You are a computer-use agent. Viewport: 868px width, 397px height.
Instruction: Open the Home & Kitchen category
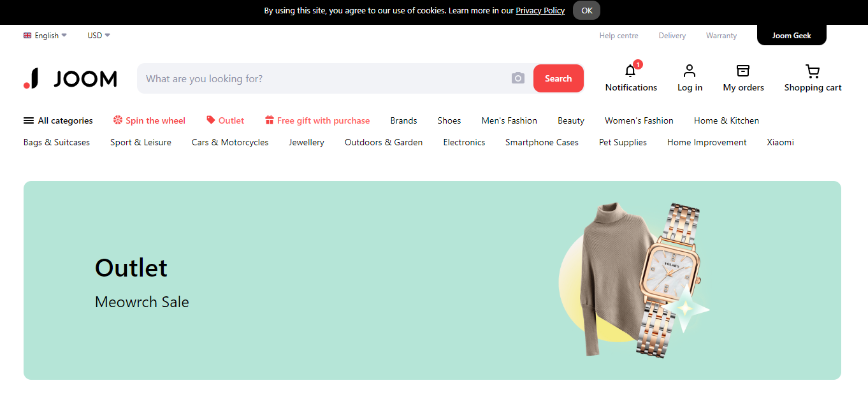pyautogui.click(x=727, y=120)
